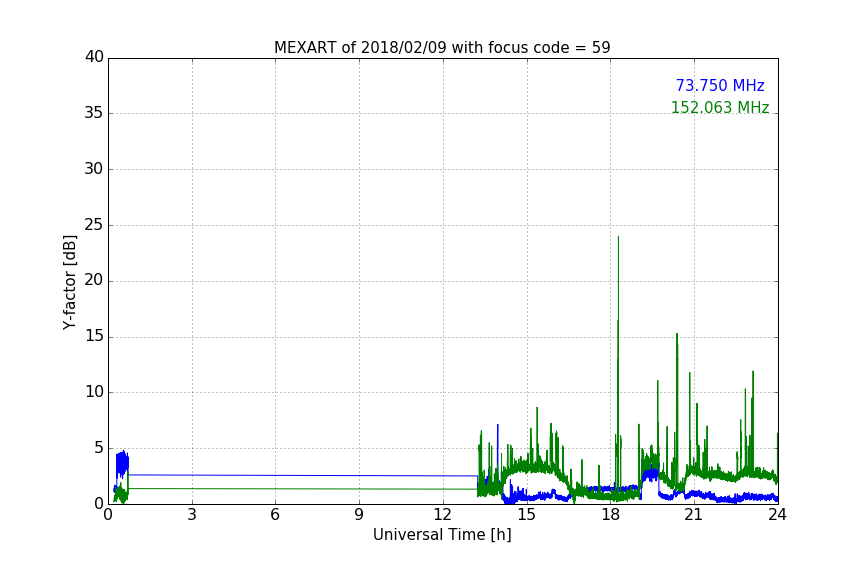Click the y-axis tick label "35"
The width and height of the screenshot is (864, 576).
click(94, 113)
